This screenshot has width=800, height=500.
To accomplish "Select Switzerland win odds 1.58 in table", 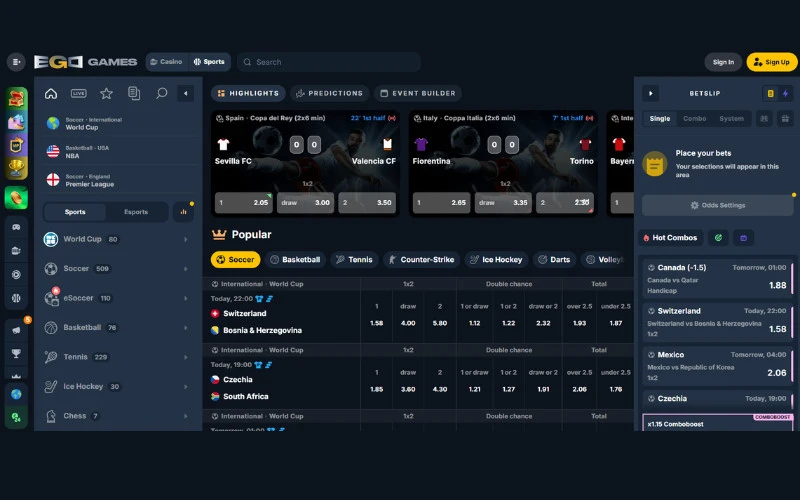I will pyautogui.click(x=377, y=323).
